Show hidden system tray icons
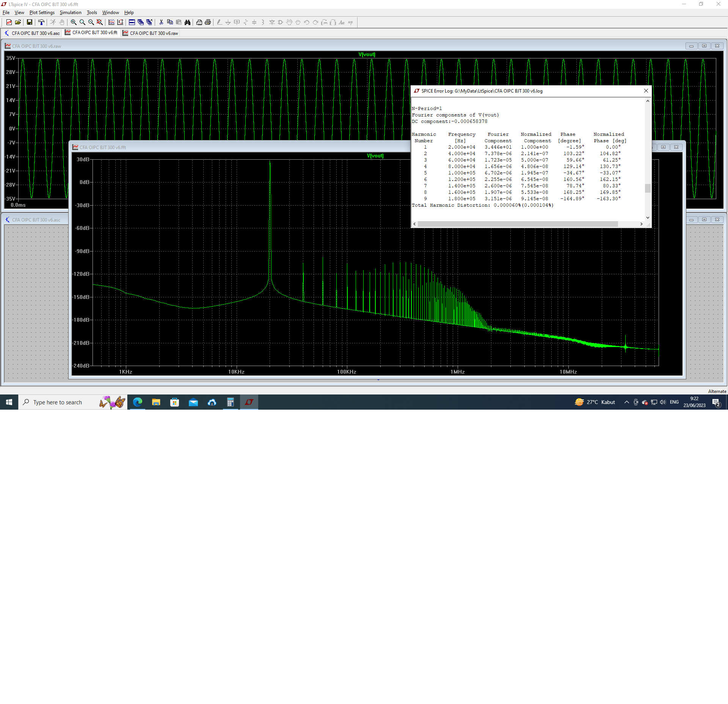The width and height of the screenshot is (728, 704). click(x=626, y=402)
